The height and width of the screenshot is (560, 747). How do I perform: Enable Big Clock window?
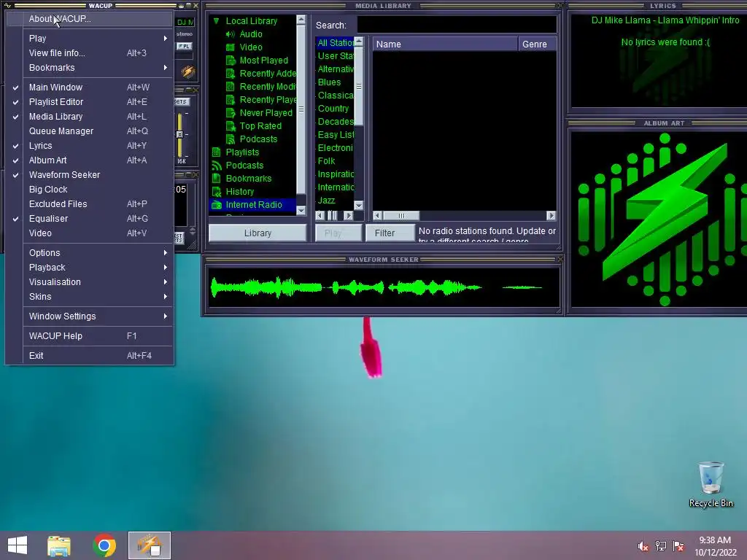coord(90,190)
